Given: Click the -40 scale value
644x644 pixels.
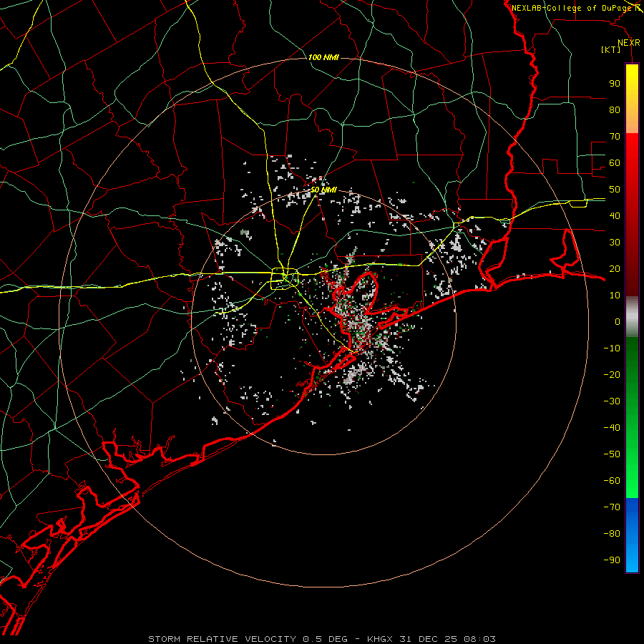Looking at the screenshot, I should (x=612, y=428).
